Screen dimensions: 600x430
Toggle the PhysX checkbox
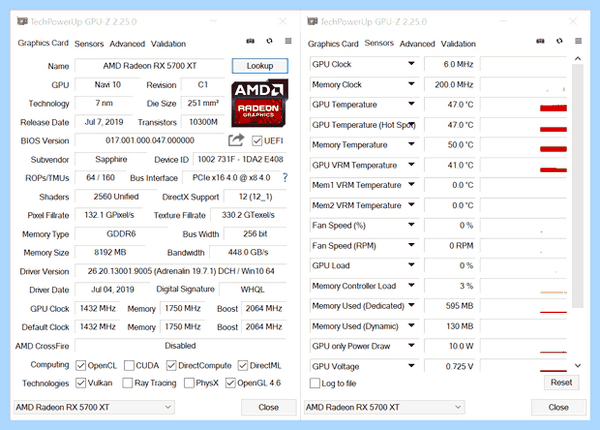189,383
